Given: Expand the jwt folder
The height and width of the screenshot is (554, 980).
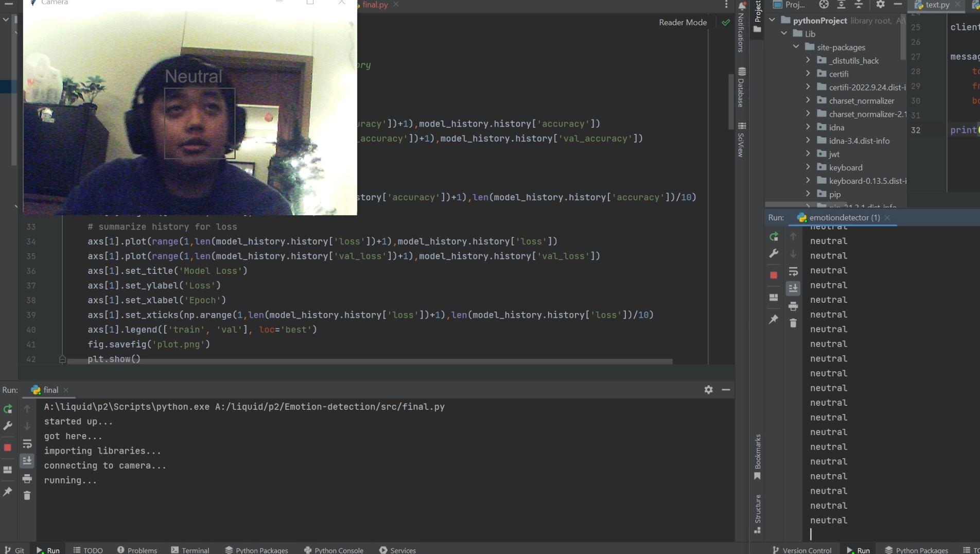Looking at the screenshot, I should click(x=808, y=154).
